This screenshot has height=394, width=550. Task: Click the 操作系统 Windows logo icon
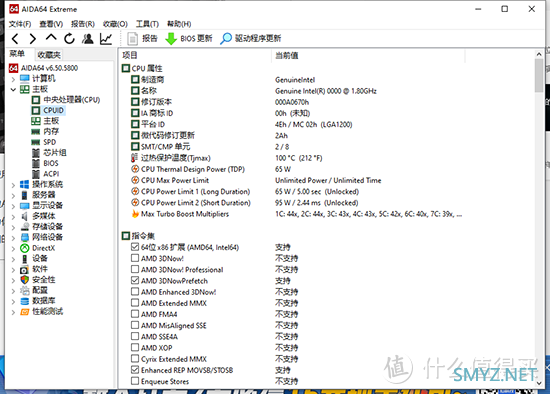coord(25,184)
